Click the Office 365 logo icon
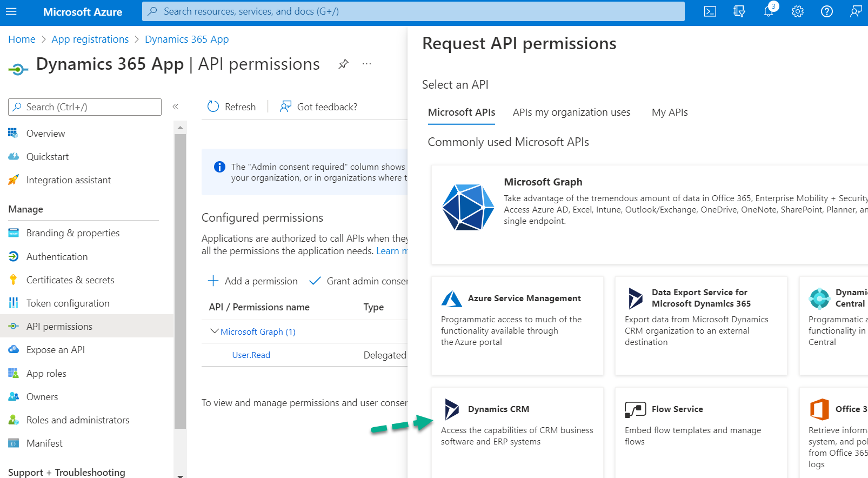 click(819, 409)
